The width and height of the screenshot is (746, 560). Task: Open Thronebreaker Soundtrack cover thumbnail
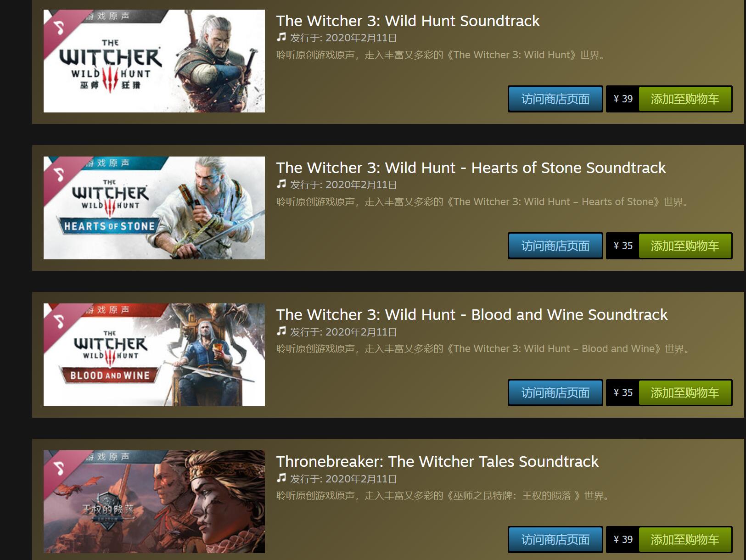tap(154, 502)
